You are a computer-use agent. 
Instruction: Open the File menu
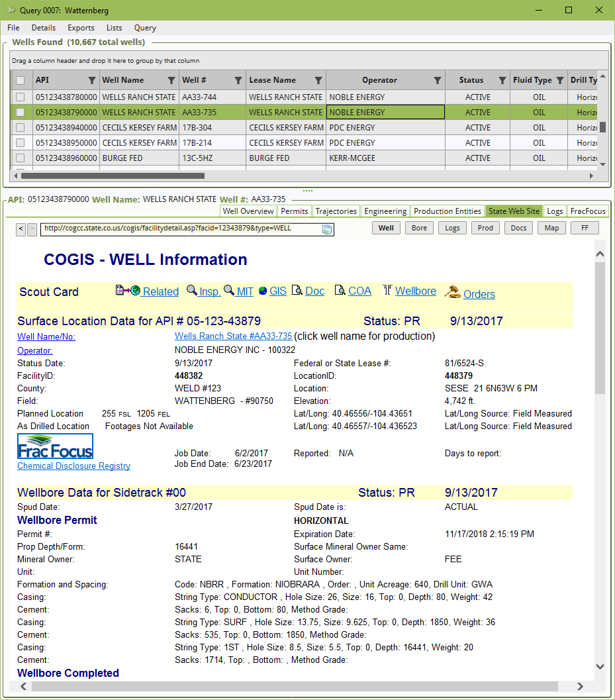coord(13,28)
